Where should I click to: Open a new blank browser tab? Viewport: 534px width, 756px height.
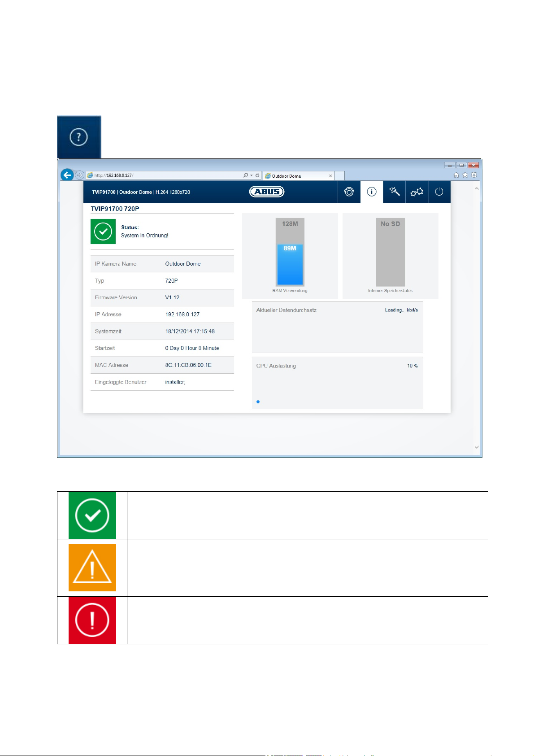pos(339,176)
